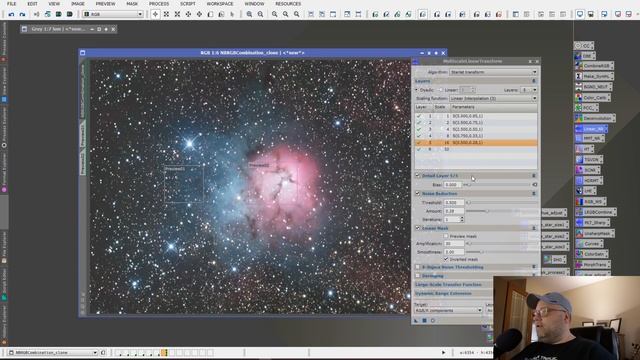Click the Zoom In magnifier in toolbar
The width and height of the screenshot is (640, 360).
point(249,14)
